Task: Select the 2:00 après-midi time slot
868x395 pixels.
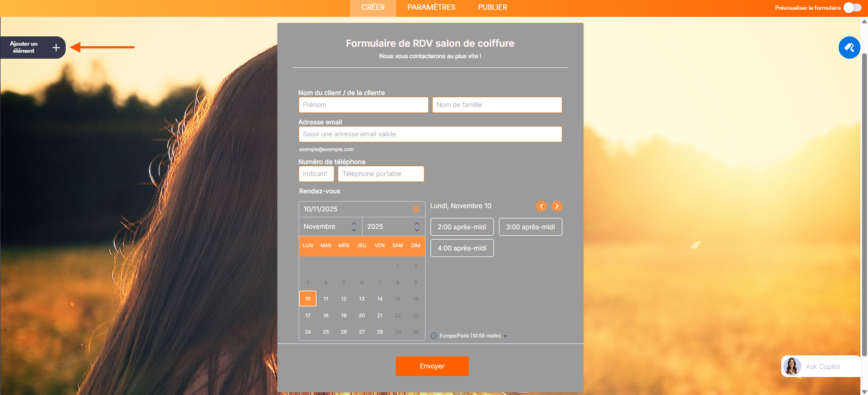Action: click(462, 227)
